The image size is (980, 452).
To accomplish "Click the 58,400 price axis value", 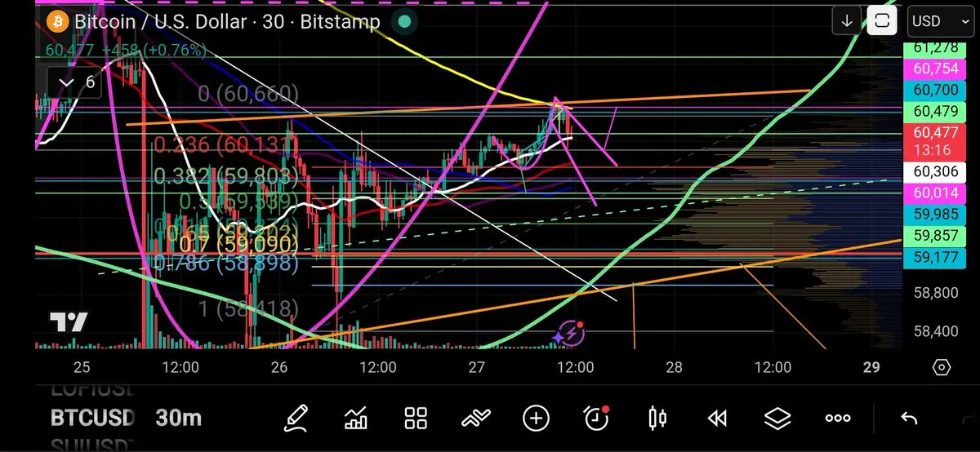I will tap(936, 331).
